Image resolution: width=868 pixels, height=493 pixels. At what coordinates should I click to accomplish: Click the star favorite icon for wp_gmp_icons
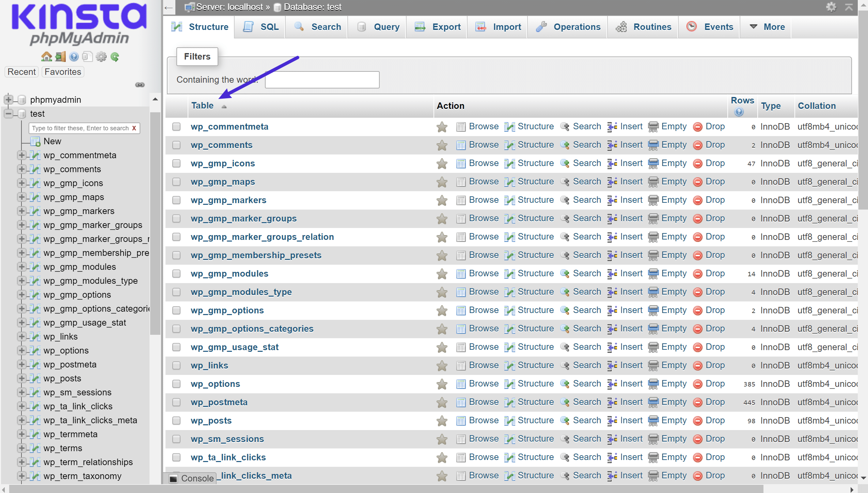coord(442,163)
